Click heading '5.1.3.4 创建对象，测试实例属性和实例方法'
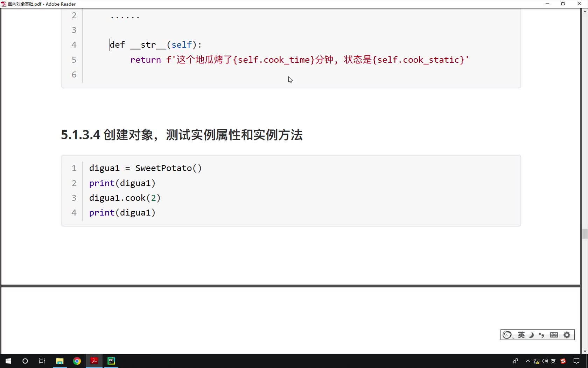 coord(182,135)
